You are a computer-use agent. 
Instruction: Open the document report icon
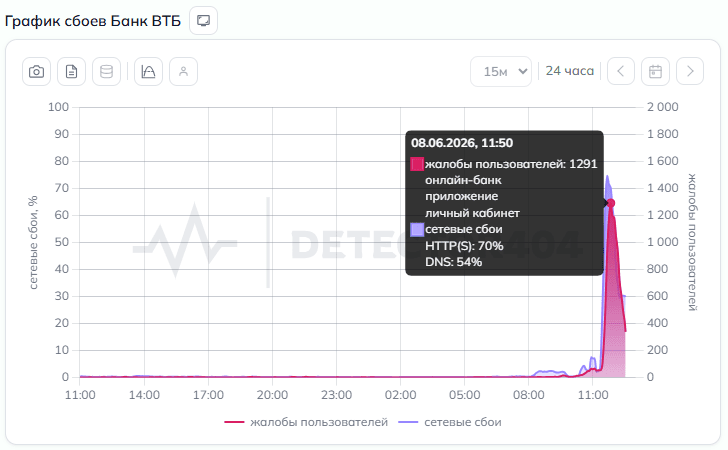[72, 72]
